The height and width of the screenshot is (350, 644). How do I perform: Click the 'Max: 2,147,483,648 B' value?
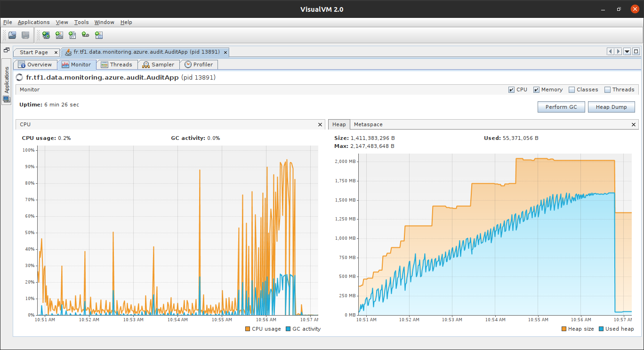pyautogui.click(x=364, y=146)
